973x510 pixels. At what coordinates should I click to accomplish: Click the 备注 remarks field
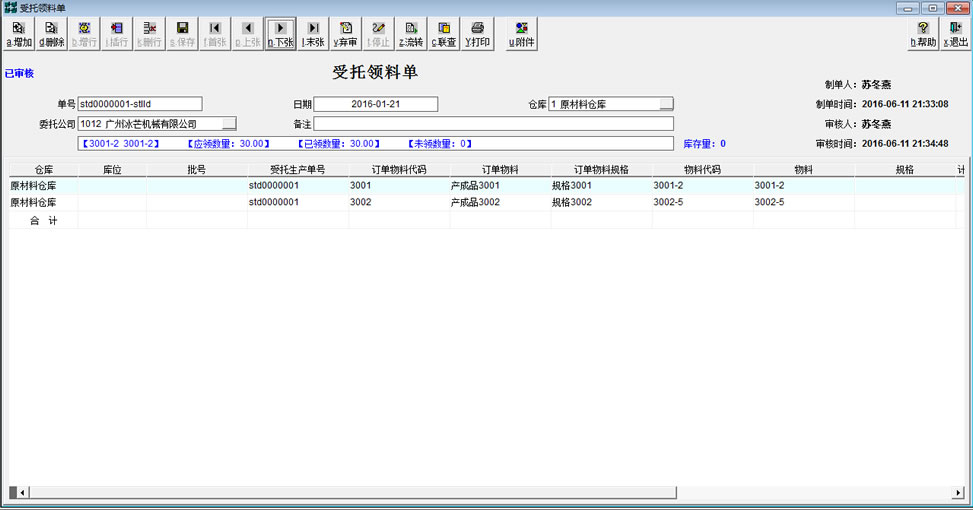click(493, 123)
